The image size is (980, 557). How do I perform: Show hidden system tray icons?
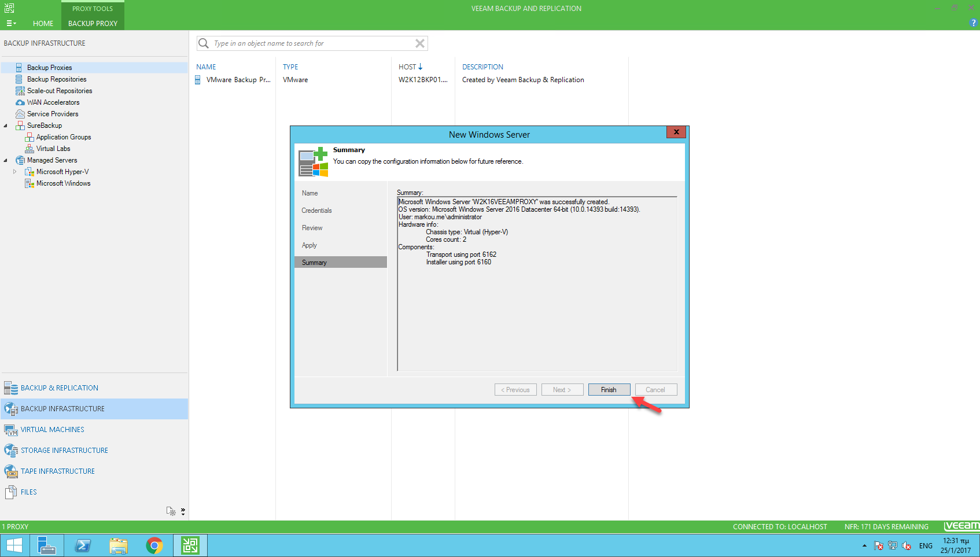(864, 545)
